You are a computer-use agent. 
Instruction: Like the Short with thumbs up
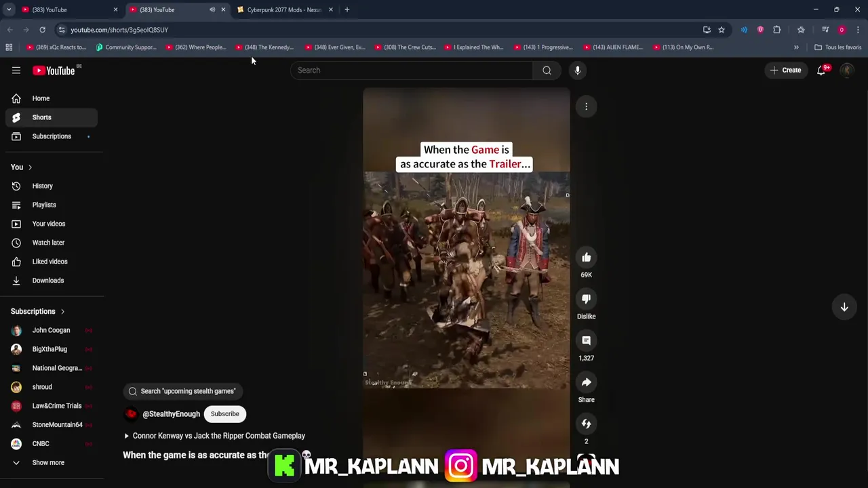point(587,258)
